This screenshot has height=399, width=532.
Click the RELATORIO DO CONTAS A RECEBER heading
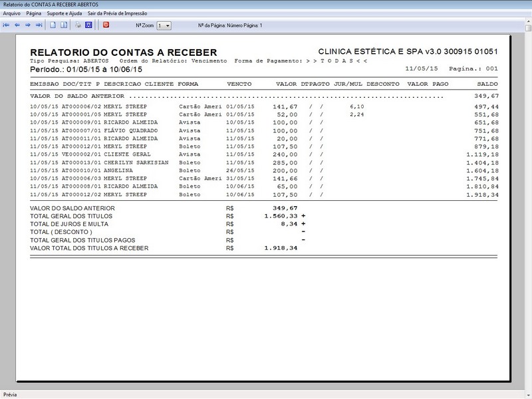pos(124,53)
